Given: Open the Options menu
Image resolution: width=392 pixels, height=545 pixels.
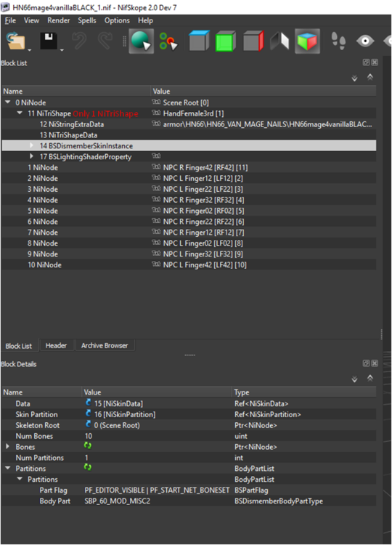Looking at the screenshot, I should click(x=117, y=20).
